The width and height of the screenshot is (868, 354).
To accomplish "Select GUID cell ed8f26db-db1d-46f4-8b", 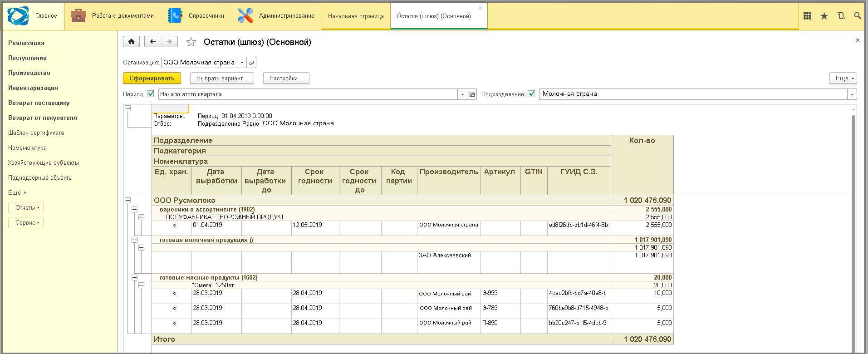I will [x=579, y=228].
